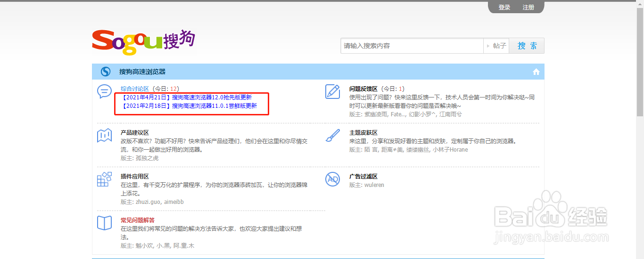Open moderator 幻影小罗^'s profile

point(424,114)
